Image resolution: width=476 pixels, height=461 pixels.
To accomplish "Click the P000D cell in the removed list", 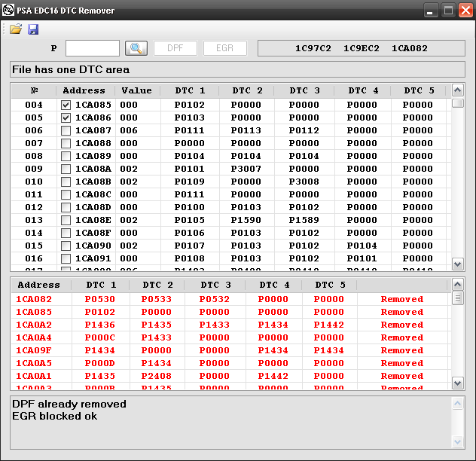I will pos(100,363).
